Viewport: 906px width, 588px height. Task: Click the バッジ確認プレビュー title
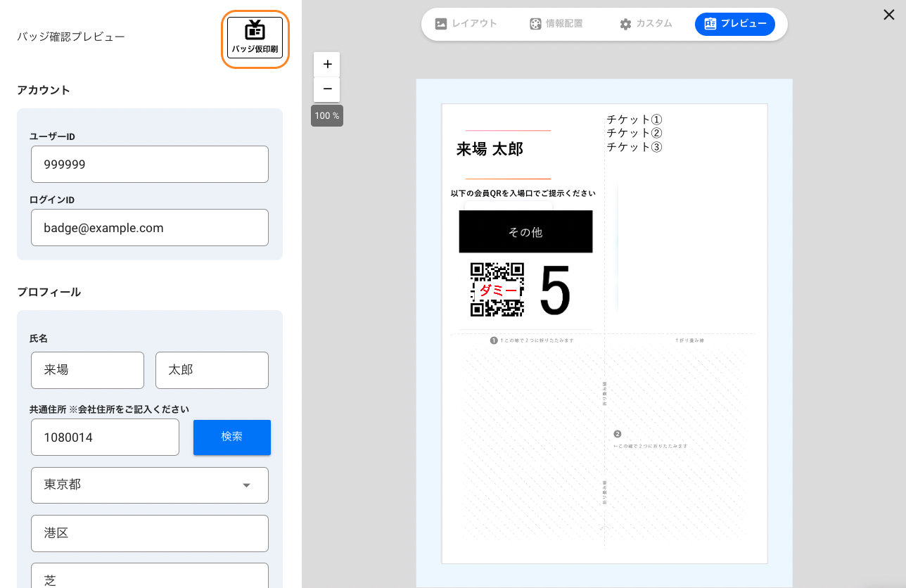click(71, 37)
